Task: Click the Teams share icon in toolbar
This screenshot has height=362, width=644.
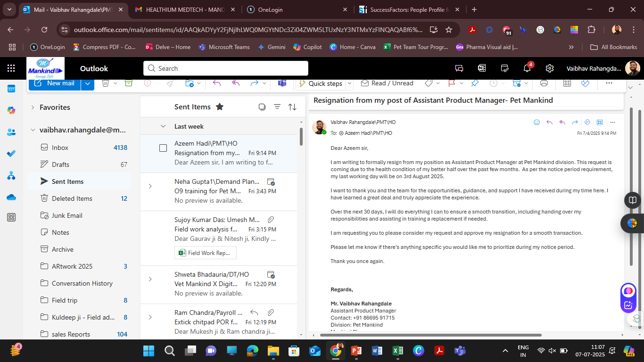Action: pyautogui.click(x=282, y=83)
